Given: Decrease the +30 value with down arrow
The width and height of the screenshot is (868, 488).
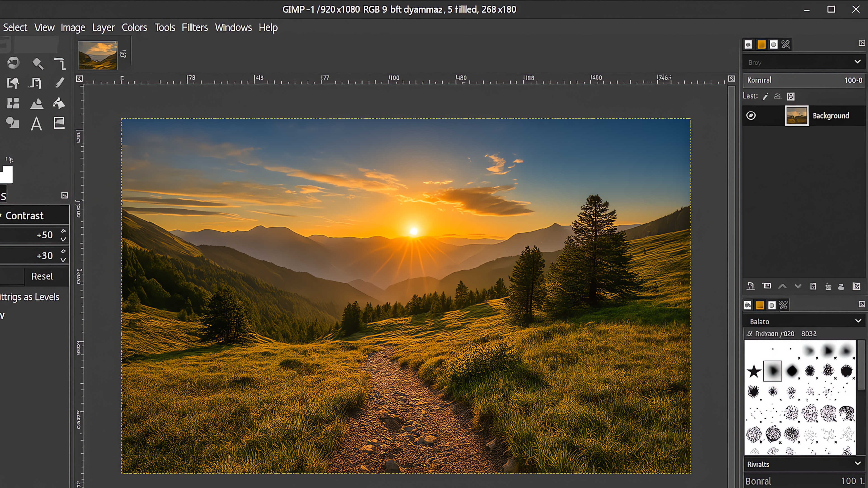Looking at the screenshot, I should (63, 260).
